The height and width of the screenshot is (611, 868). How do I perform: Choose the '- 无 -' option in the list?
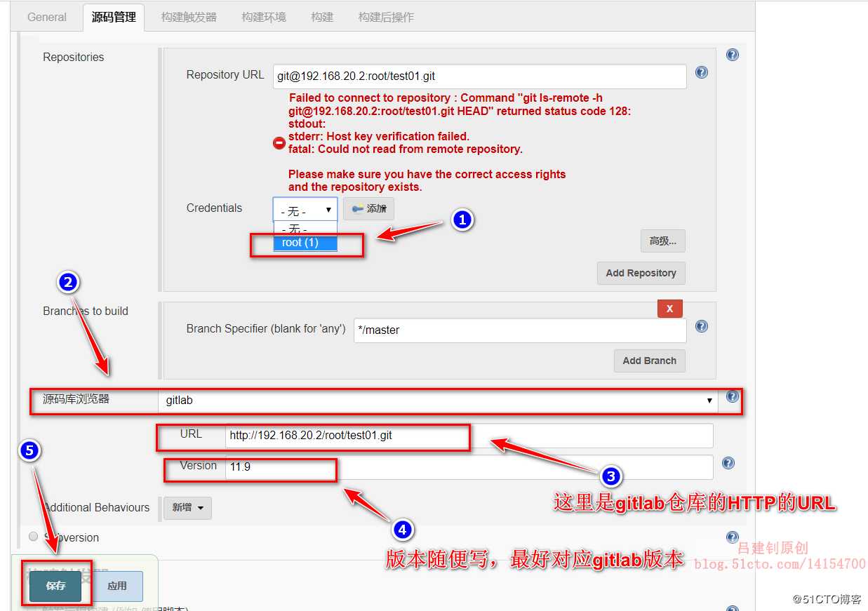(305, 229)
